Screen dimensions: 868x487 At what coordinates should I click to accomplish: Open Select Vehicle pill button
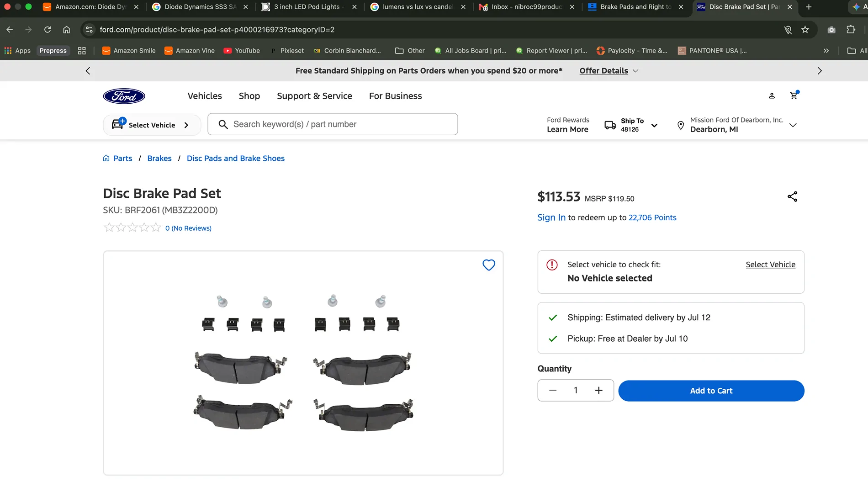[152, 125]
